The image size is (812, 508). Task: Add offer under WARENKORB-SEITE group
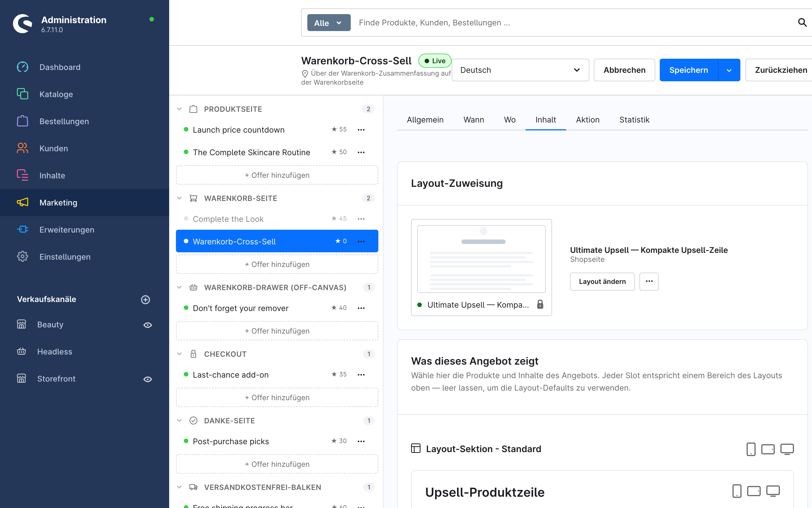[277, 264]
